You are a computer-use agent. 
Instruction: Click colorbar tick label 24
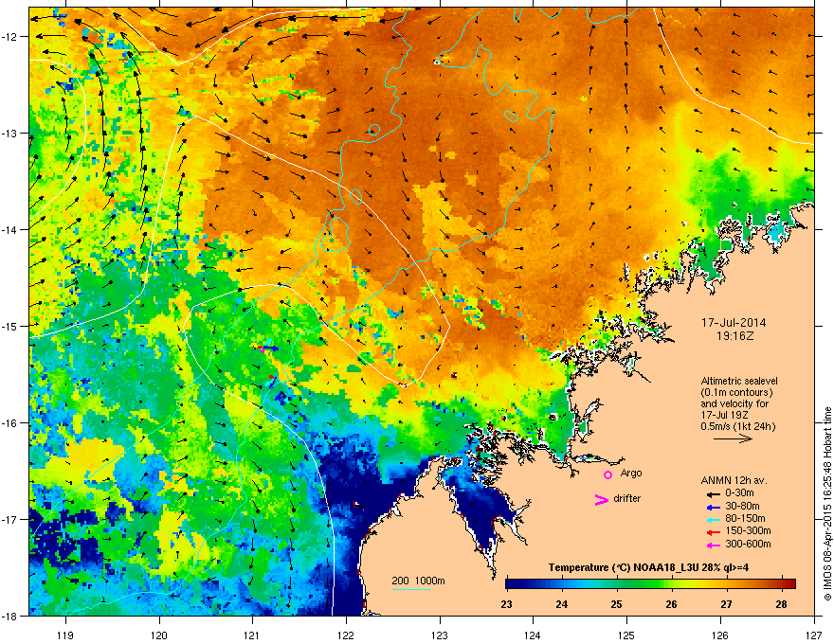pos(561,604)
